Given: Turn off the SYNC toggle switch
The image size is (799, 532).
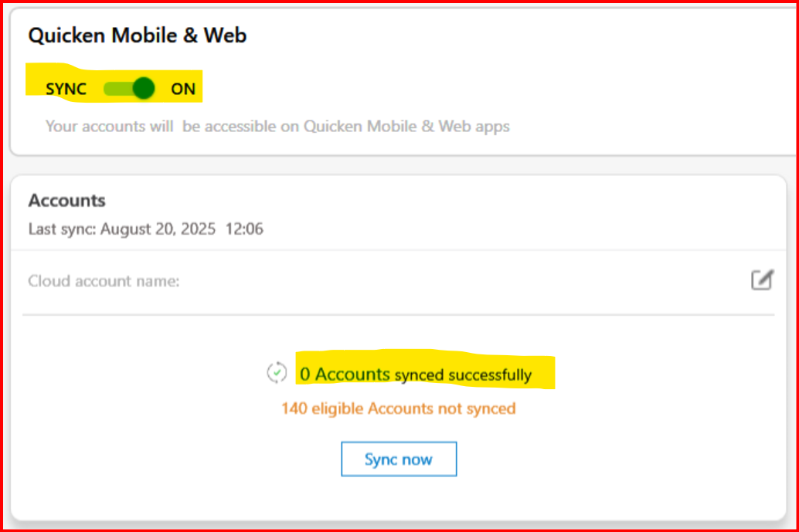Looking at the screenshot, I should (129, 89).
